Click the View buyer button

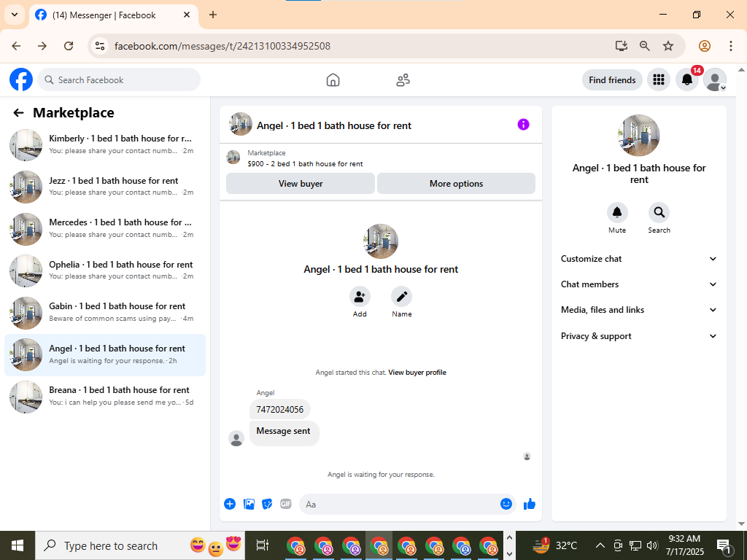[x=300, y=183]
